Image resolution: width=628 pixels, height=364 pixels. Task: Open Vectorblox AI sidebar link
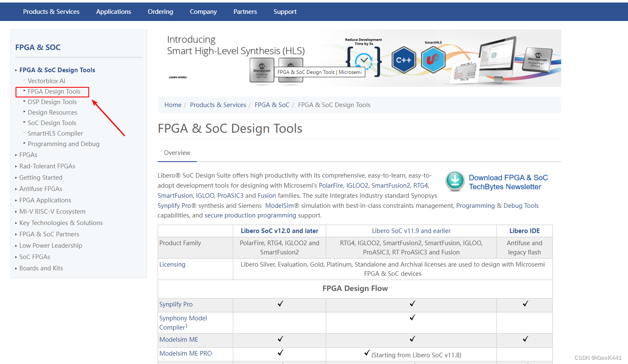(46, 81)
